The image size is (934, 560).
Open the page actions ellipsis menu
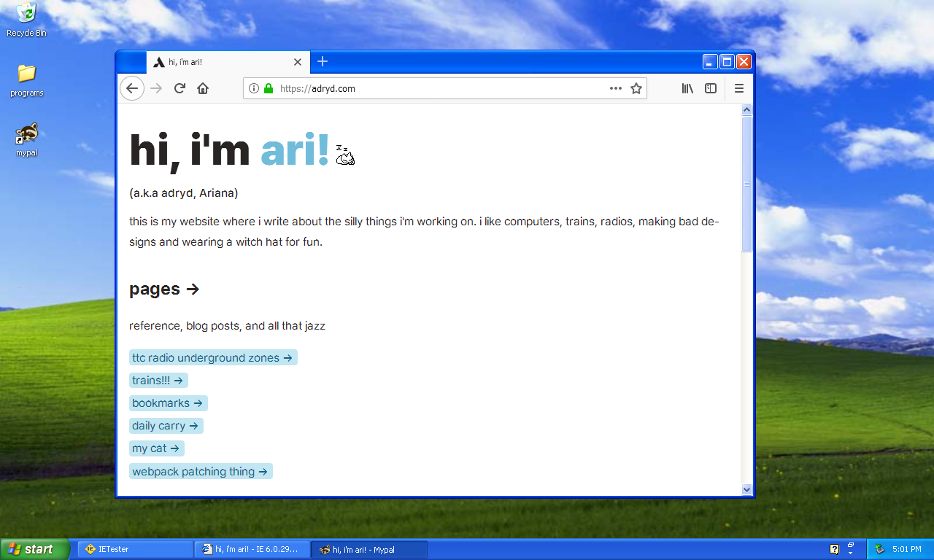click(615, 88)
